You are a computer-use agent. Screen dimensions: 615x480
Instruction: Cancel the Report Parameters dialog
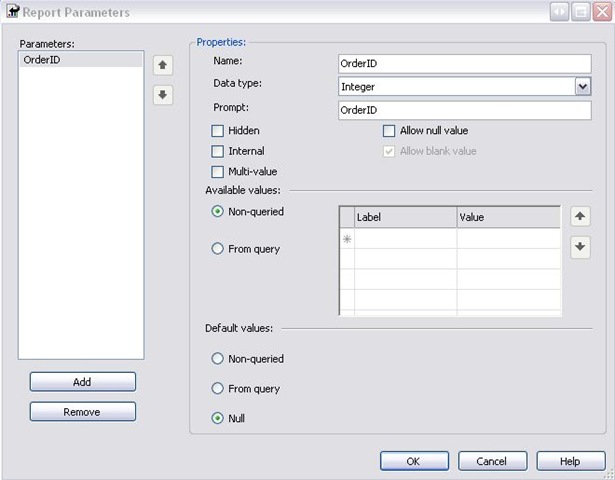[x=492, y=461]
